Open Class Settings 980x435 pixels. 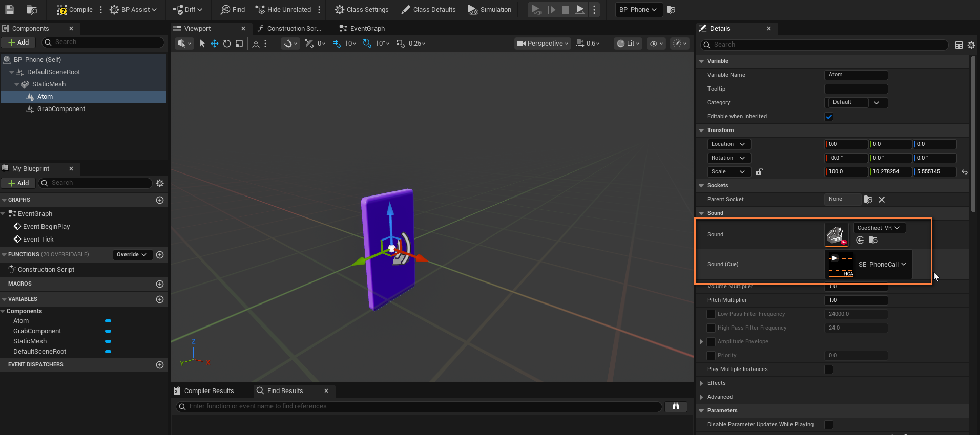pos(362,9)
